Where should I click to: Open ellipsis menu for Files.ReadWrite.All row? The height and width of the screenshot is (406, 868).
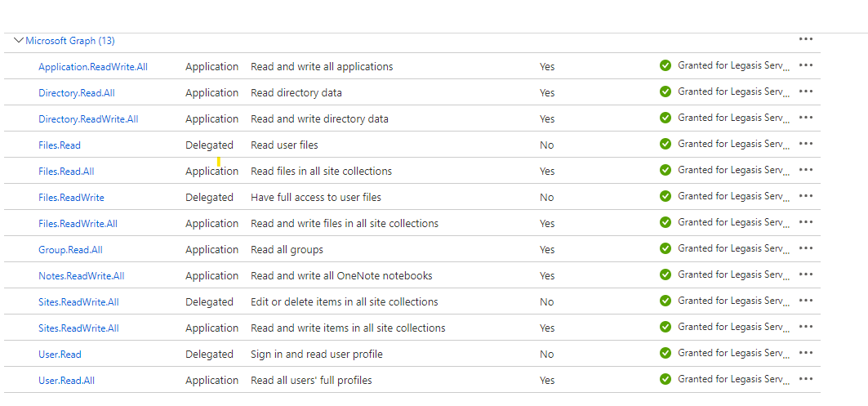tap(806, 222)
